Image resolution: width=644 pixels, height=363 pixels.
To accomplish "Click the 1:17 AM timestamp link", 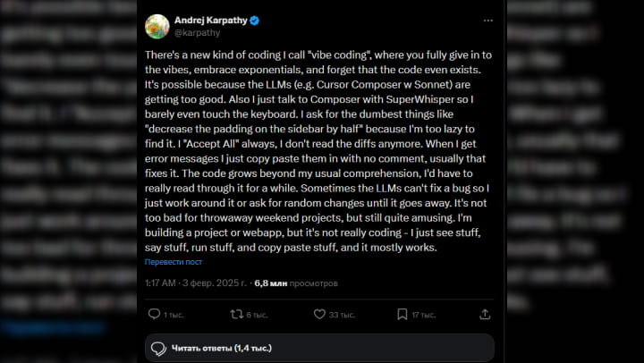I will click(x=161, y=283).
